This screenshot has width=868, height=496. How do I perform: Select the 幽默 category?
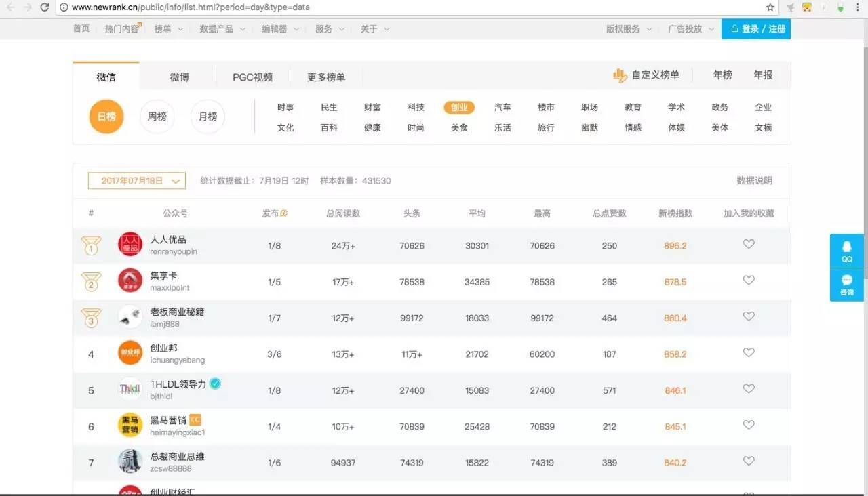[x=589, y=127]
